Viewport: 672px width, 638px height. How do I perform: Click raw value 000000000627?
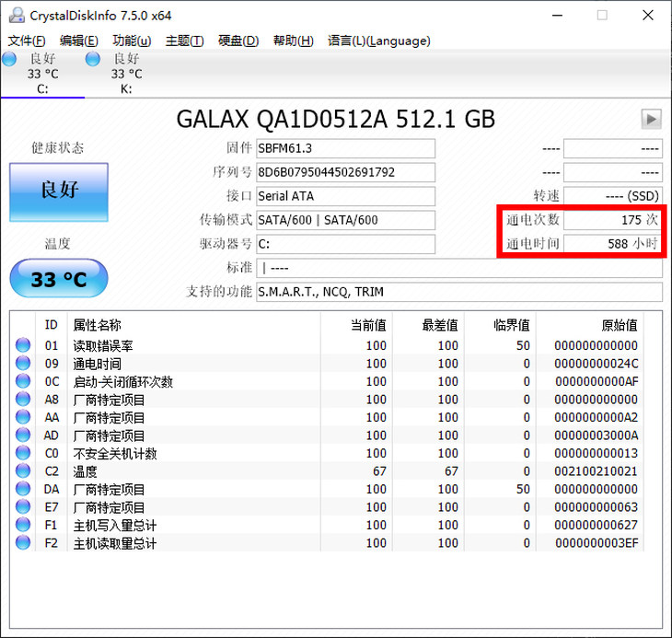click(596, 525)
